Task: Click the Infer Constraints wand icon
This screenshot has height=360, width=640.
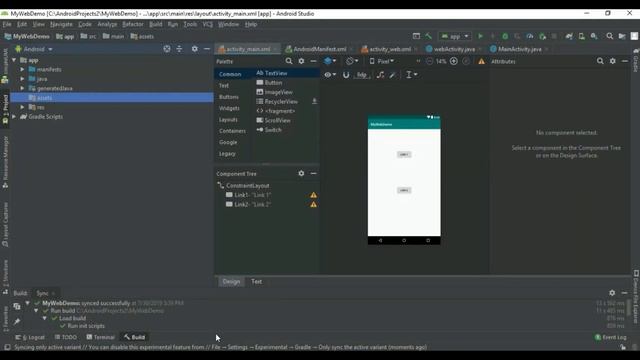Action: pyautogui.click(x=393, y=75)
